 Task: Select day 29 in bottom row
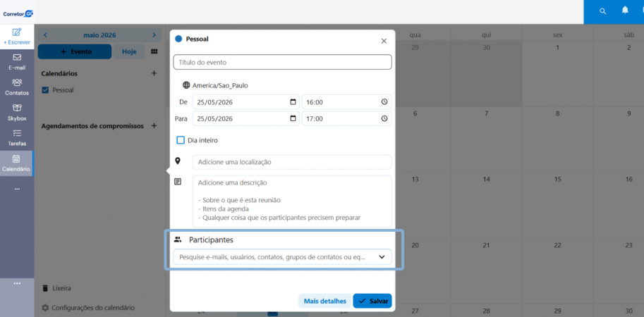[557, 311]
